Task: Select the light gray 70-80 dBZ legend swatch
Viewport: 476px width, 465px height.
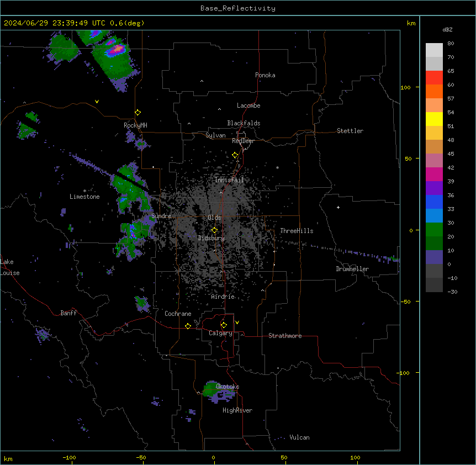Action: click(x=434, y=50)
